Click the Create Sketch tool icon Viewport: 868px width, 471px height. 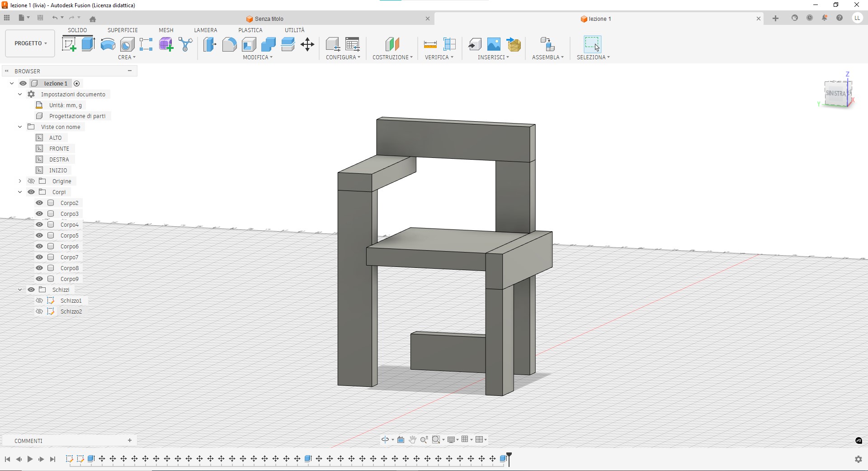pyautogui.click(x=69, y=44)
